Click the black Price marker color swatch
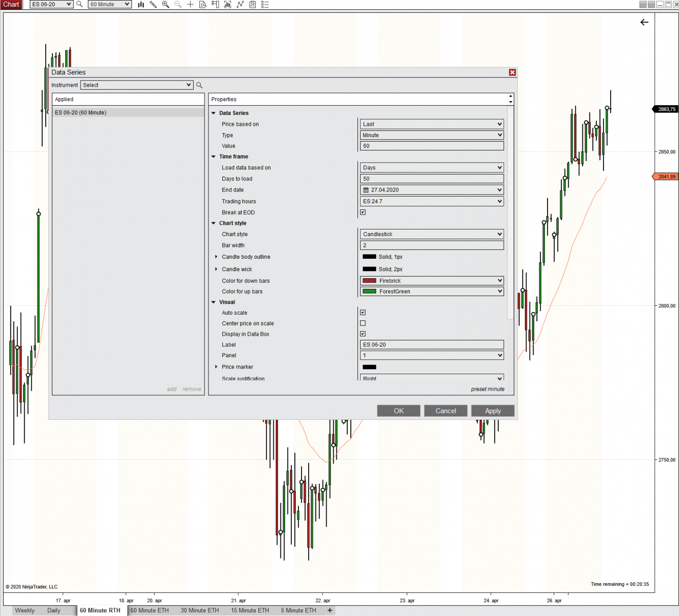Viewport: 679px width, 616px height. point(369,367)
